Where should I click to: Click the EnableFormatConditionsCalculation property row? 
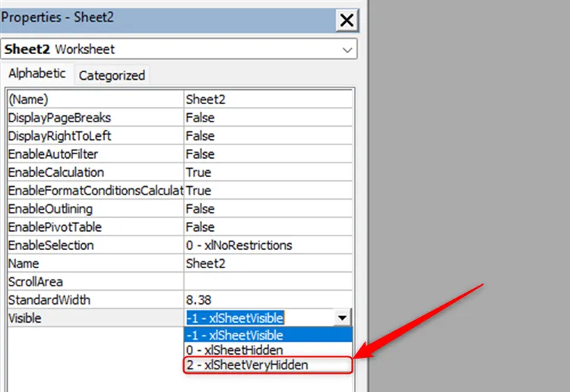tap(180, 191)
